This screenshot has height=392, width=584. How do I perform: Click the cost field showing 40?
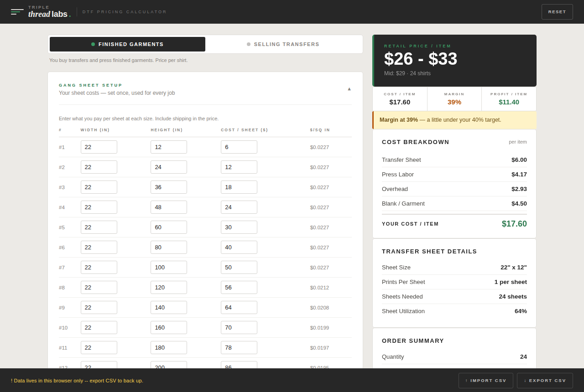click(239, 248)
